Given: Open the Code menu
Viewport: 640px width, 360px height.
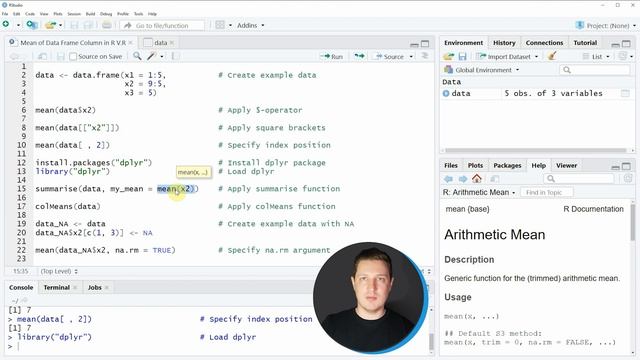Looking at the screenshot, I should click(x=30, y=14).
